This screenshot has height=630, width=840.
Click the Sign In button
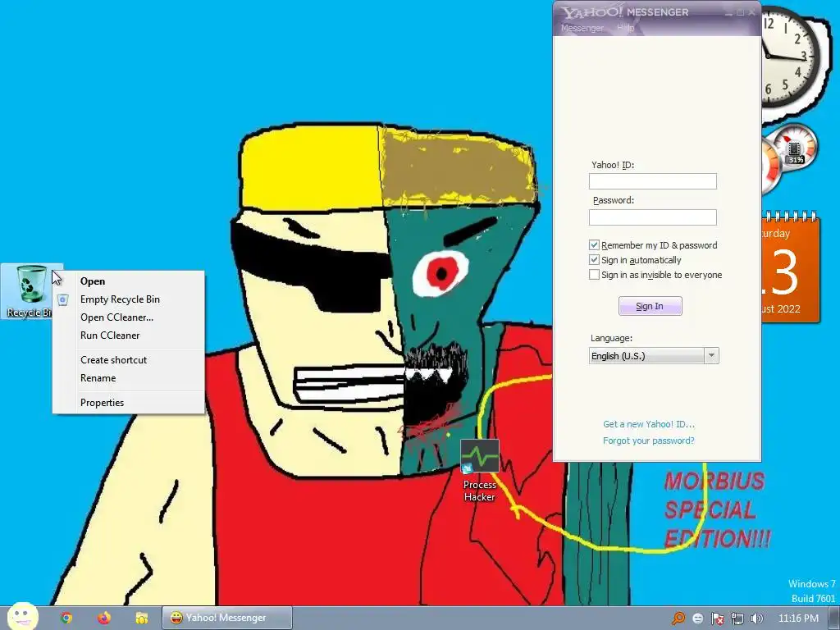(650, 306)
